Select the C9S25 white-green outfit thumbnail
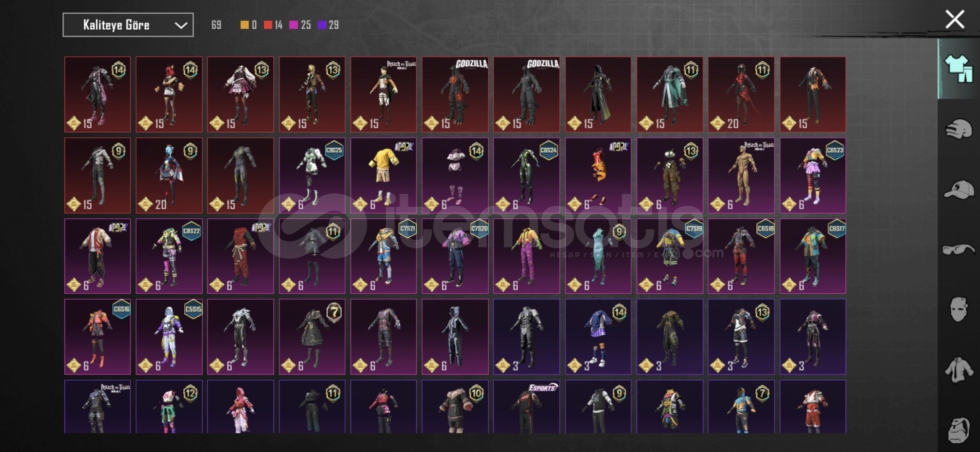Image resolution: width=980 pixels, height=452 pixels. 312,175
